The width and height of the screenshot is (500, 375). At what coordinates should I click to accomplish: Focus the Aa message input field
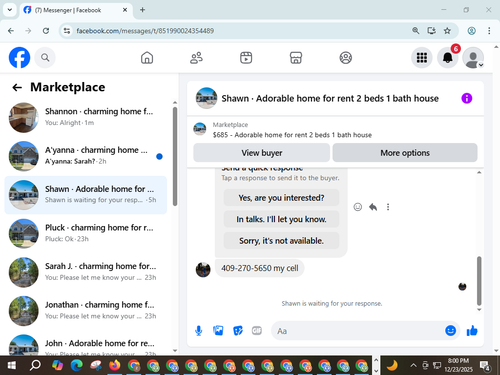pos(358,331)
